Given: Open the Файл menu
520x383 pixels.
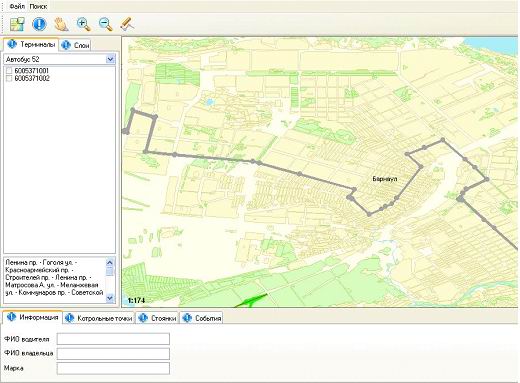Looking at the screenshot, I should [x=17, y=6].
